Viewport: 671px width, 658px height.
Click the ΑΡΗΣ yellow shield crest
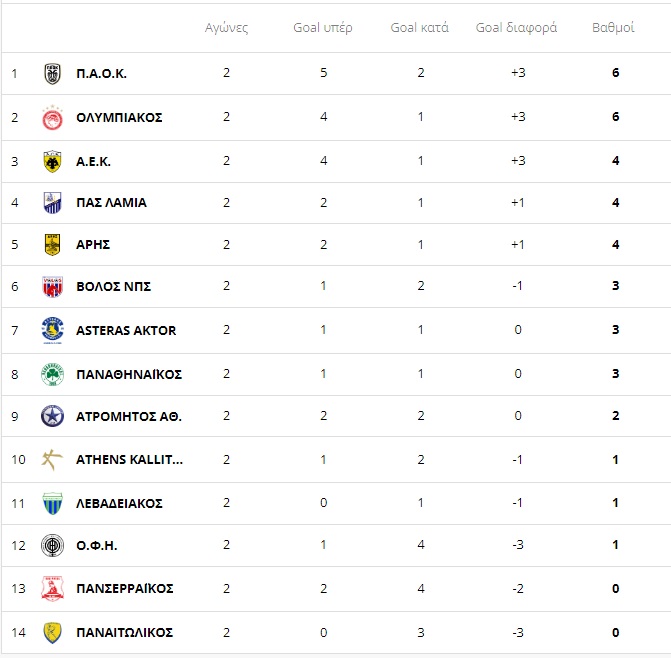(x=52, y=245)
